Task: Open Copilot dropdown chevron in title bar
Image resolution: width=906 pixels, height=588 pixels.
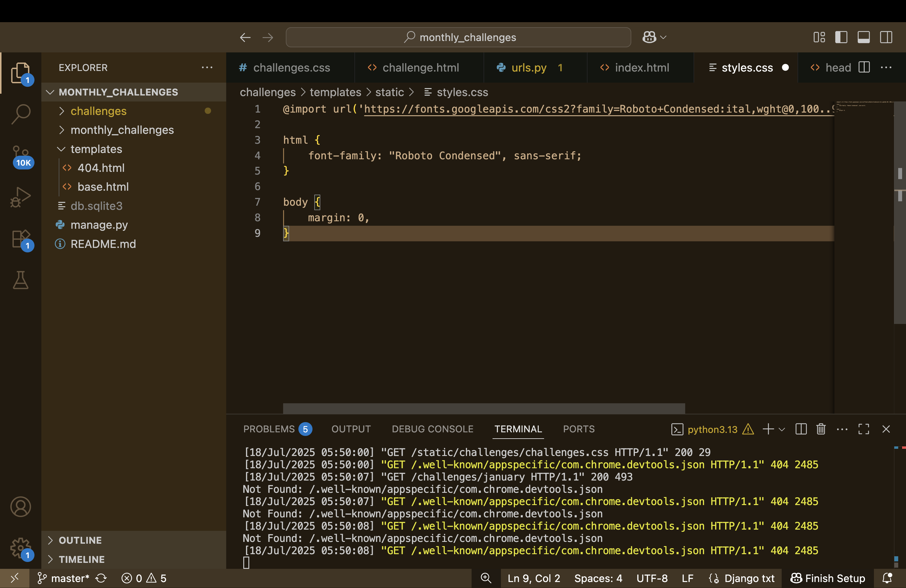Action: 663,37
